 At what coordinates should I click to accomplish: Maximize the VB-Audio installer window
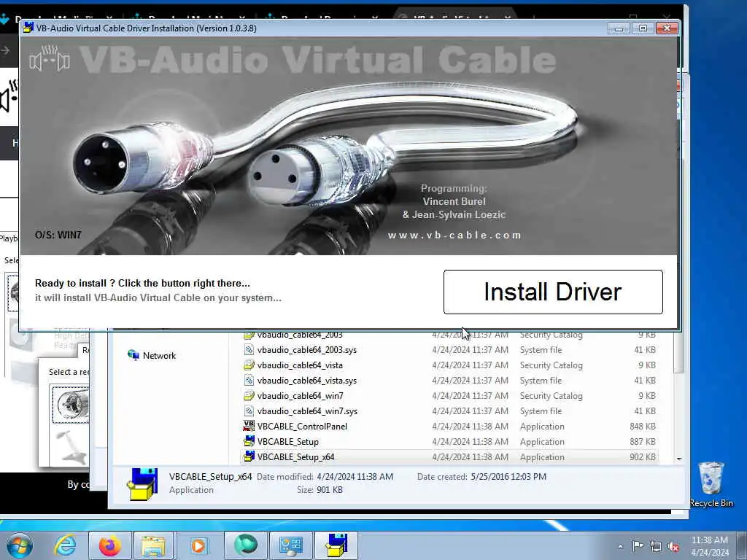click(x=643, y=28)
